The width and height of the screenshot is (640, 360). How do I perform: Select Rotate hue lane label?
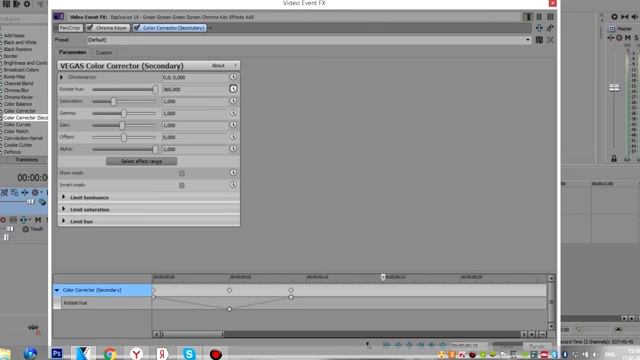point(76,303)
